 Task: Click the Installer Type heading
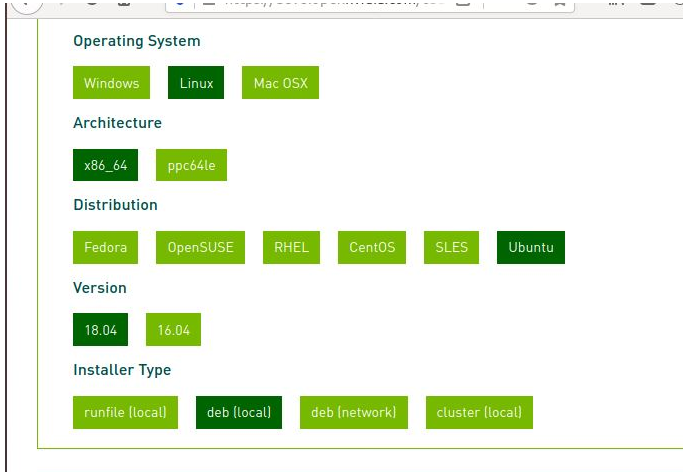(122, 370)
